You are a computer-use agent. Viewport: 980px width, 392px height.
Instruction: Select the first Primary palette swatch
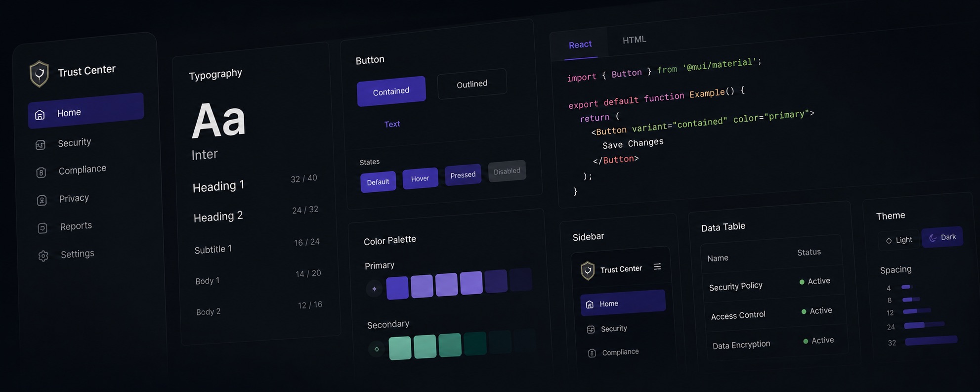pyautogui.click(x=397, y=288)
